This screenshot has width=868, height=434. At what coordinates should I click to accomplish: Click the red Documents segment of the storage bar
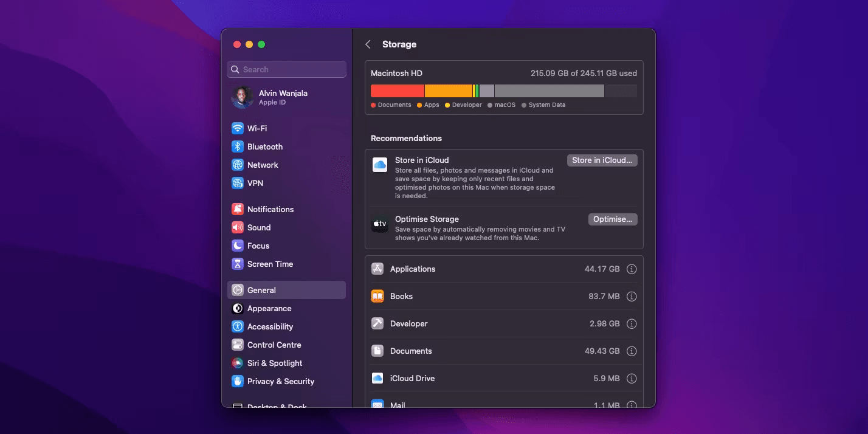(x=398, y=91)
